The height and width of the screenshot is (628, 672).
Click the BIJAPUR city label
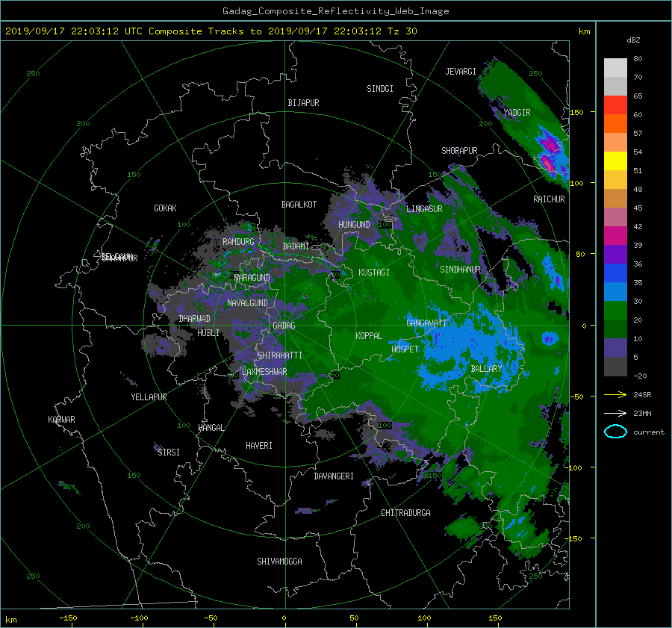pyautogui.click(x=303, y=103)
